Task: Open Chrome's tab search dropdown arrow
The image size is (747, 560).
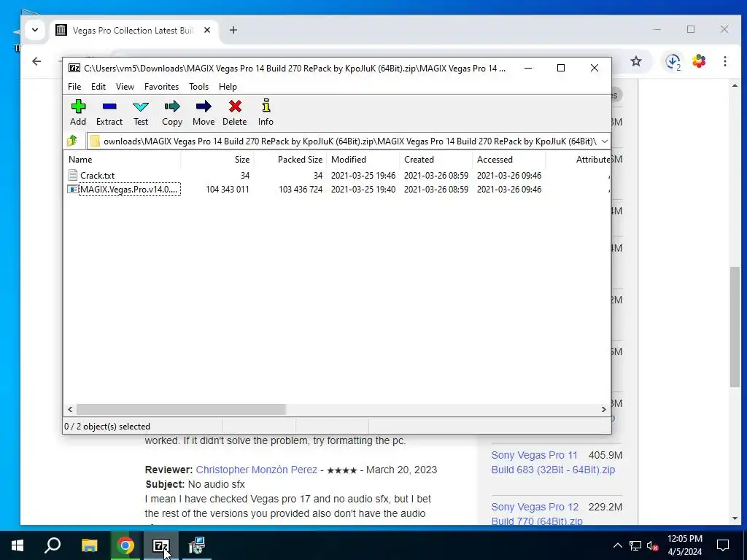Action: [x=35, y=30]
